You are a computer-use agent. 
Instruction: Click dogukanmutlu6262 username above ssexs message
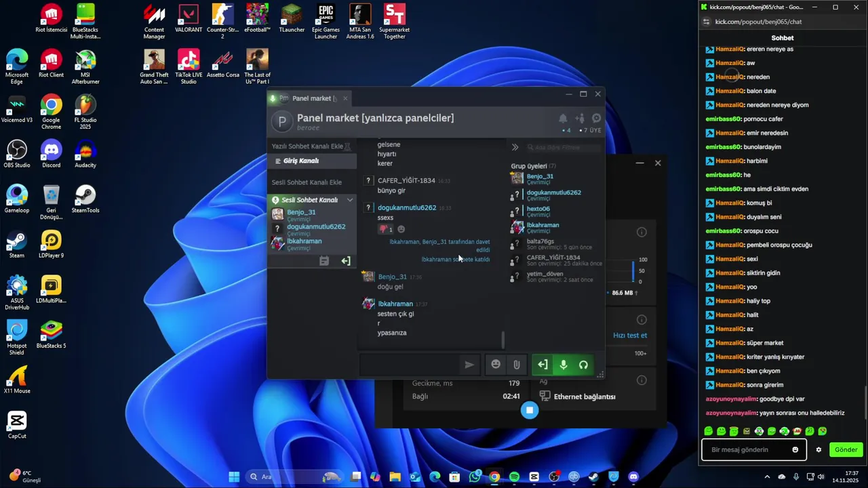tap(407, 207)
